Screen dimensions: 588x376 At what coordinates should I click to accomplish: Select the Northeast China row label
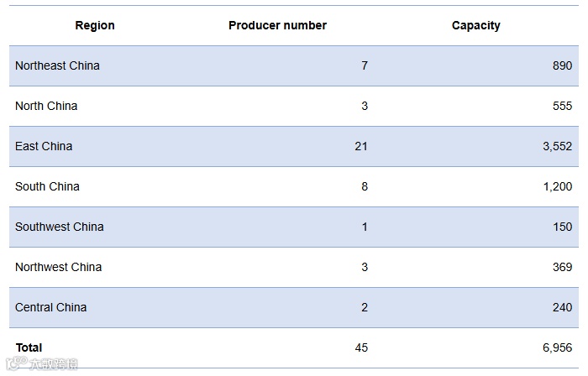pos(57,65)
